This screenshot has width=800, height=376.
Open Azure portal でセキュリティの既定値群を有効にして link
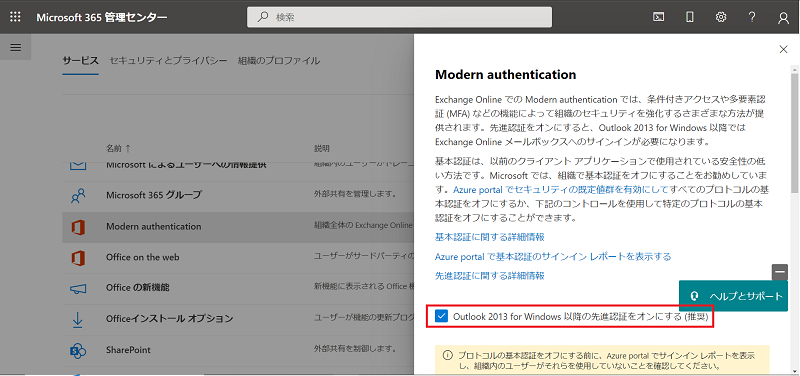[561, 189]
